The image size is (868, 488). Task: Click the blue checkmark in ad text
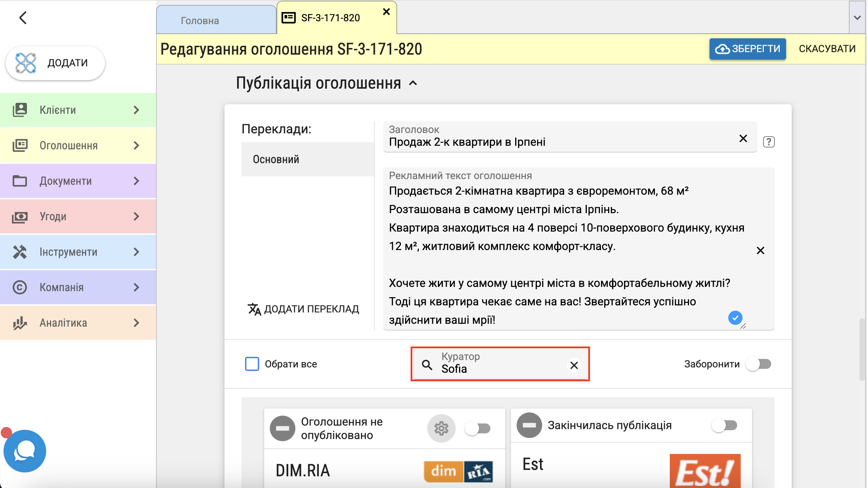(735, 317)
